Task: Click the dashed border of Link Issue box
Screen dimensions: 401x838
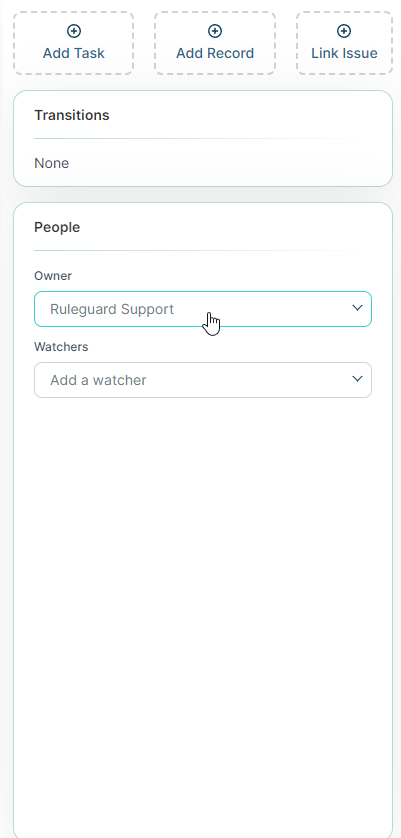Action: pyautogui.click(x=344, y=12)
